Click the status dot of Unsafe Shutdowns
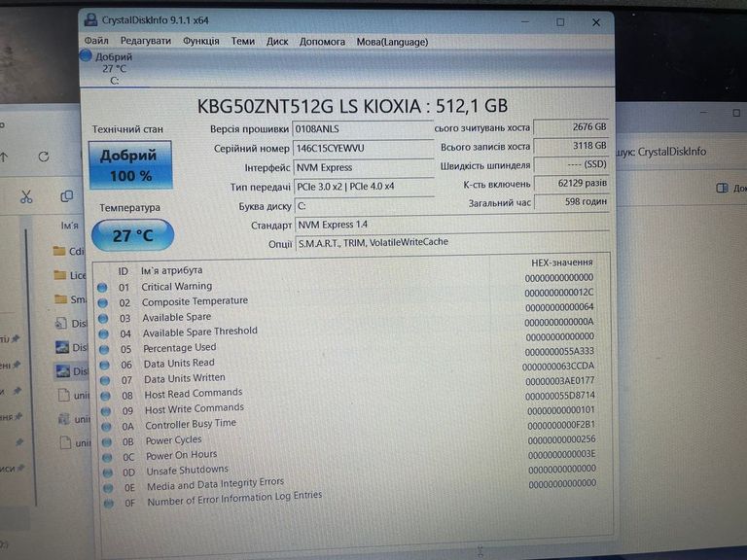Image resolution: width=747 pixels, height=560 pixels. (x=108, y=472)
